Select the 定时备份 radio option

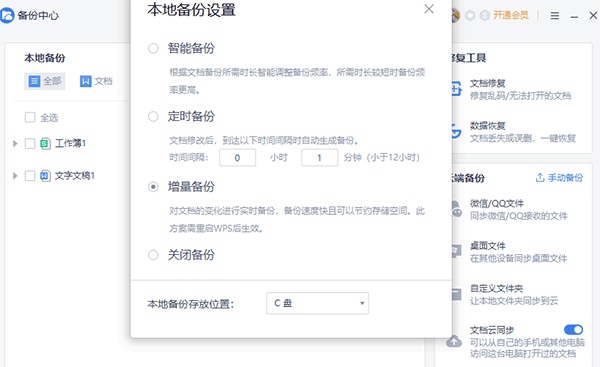pos(153,117)
